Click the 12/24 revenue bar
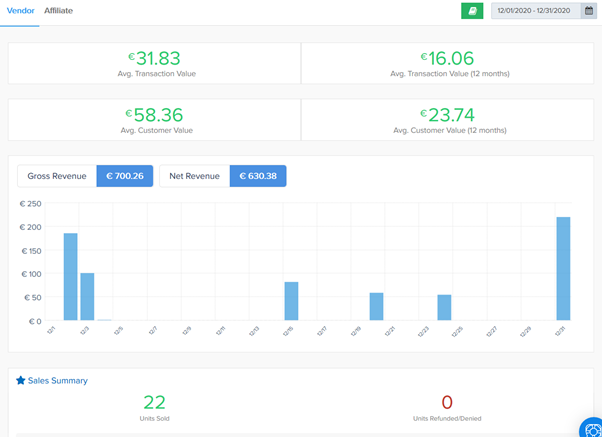 click(x=444, y=307)
